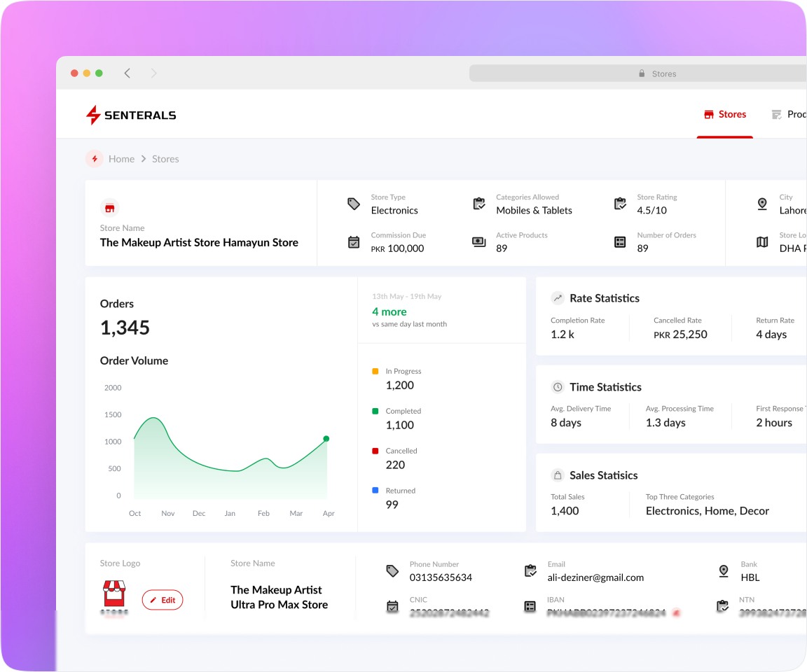Click the phone number 03135635634
Image resolution: width=807 pixels, height=672 pixels.
(441, 577)
